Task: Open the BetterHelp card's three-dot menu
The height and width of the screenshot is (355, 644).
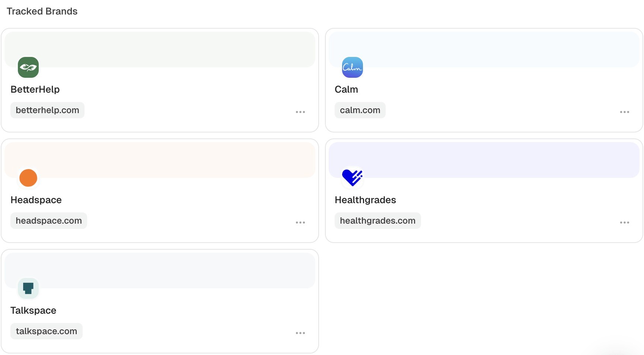Action: [300, 112]
